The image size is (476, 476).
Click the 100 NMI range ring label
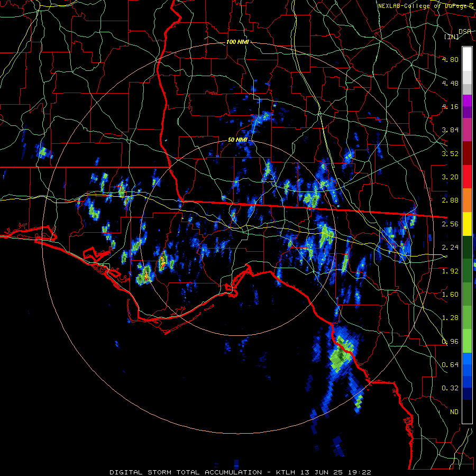point(237,42)
